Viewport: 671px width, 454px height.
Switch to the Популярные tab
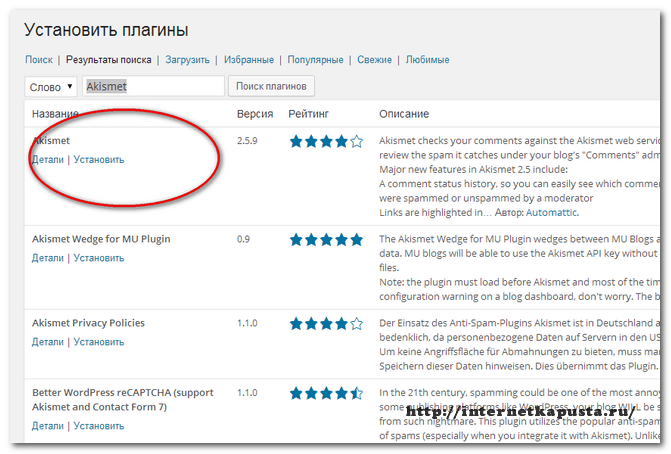tap(315, 60)
